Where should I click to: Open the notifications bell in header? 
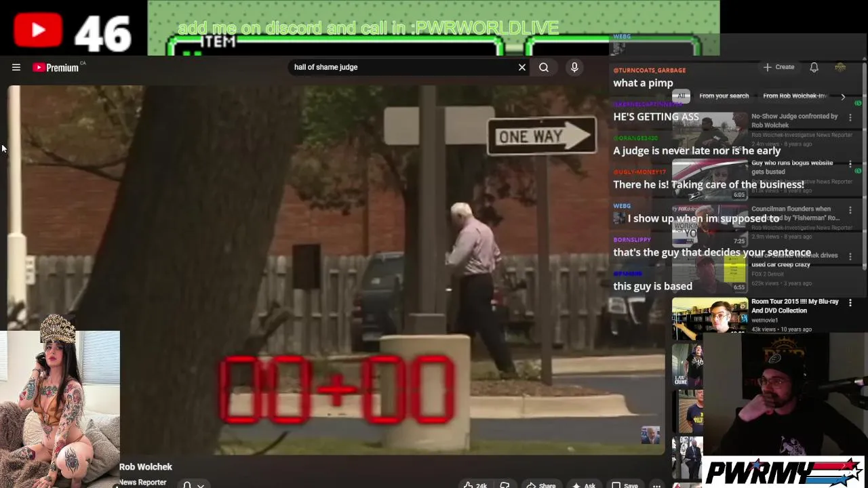[x=814, y=67]
